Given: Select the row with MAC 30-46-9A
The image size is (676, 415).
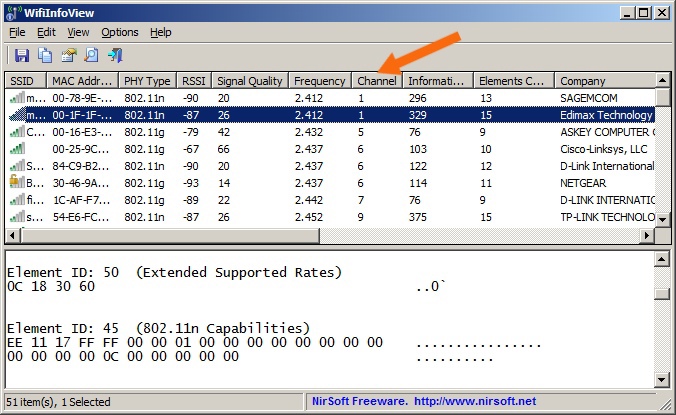Looking at the screenshot, I should (x=330, y=183).
